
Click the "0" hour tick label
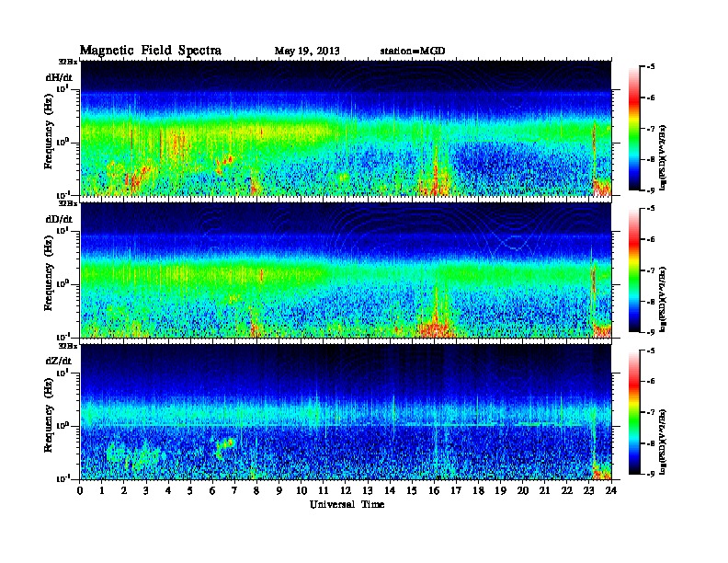[x=80, y=490]
